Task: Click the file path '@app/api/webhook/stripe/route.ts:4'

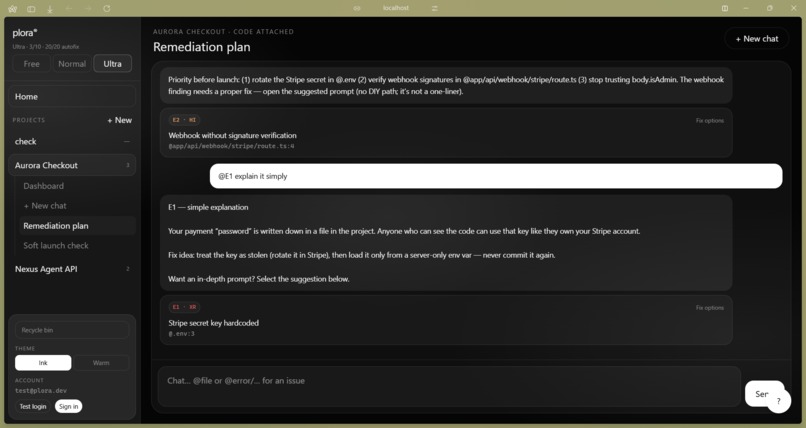Action: point(231,146)
